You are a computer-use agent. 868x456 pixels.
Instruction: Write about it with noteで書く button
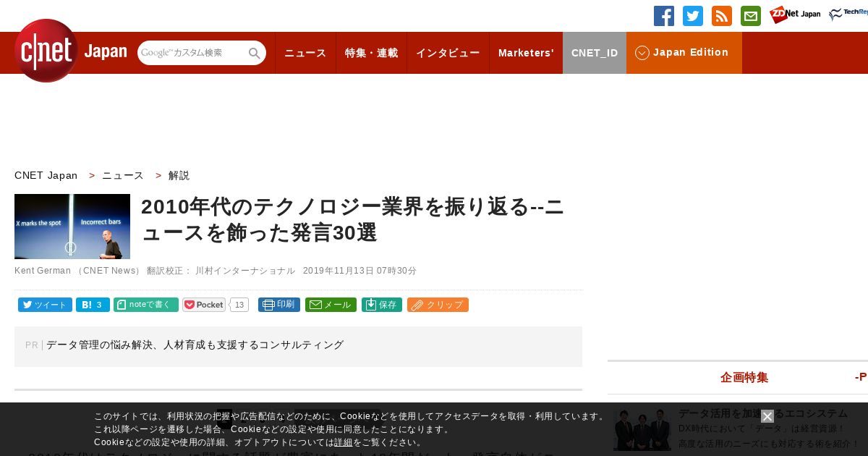146,305
